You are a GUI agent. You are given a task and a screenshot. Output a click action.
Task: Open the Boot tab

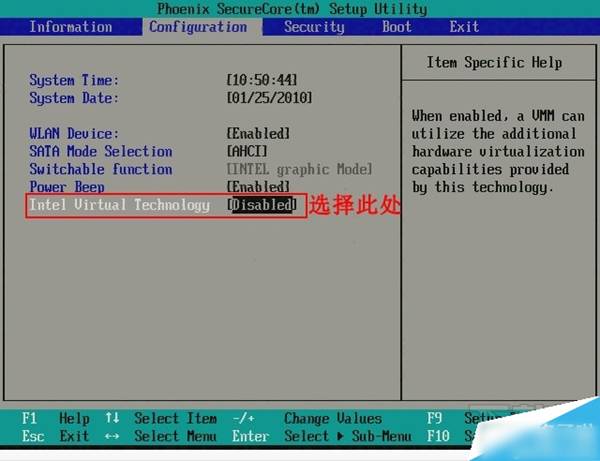pyautogui.click(x=397, y=27)
